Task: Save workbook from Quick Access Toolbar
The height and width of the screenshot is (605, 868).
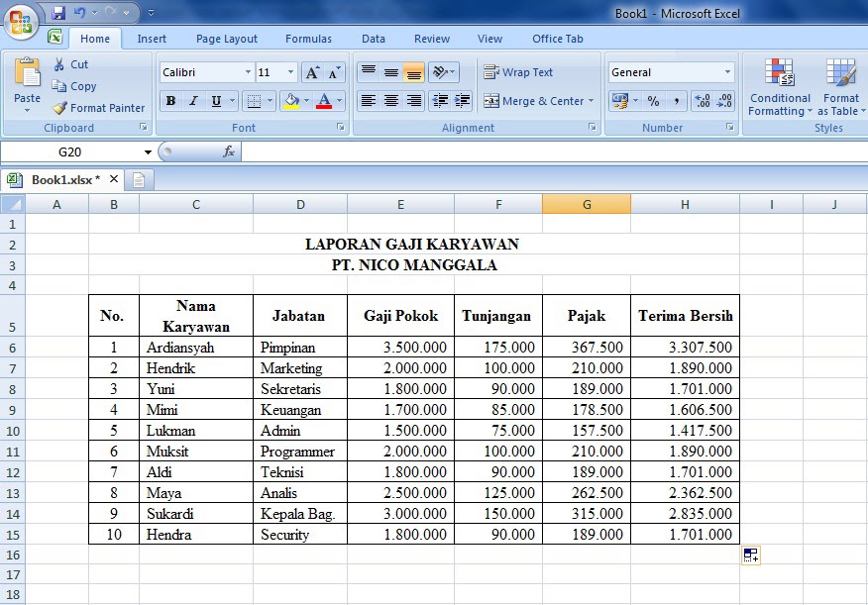Action: [58, 12]
